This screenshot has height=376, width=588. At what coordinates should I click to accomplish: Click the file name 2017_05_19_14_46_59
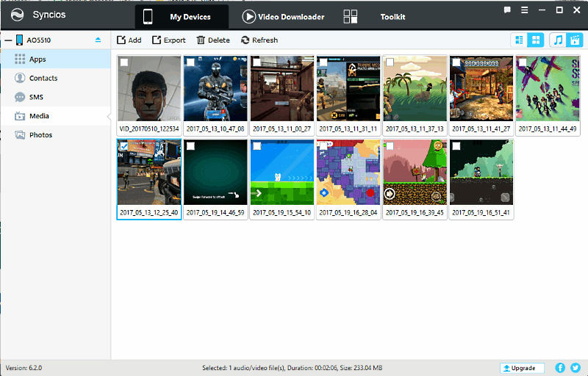215,212
